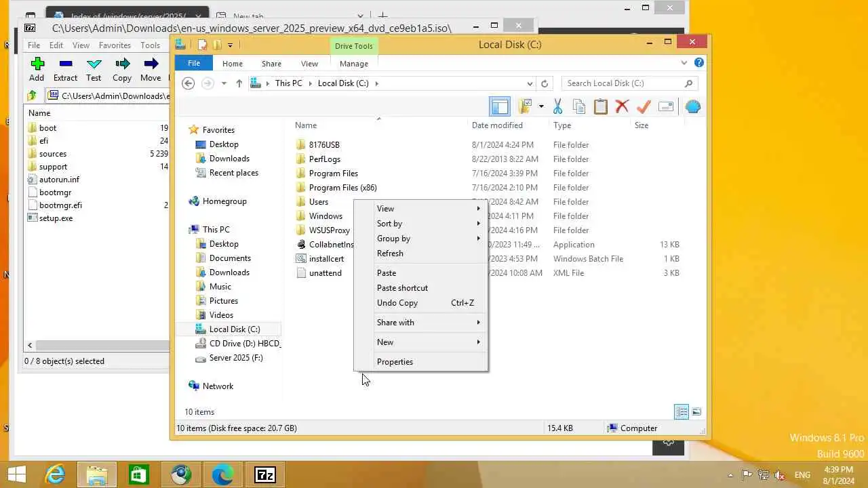This screenshot has height=488, width=868.
Task: Expand the ribbon with the chevron
Action: 684,62
